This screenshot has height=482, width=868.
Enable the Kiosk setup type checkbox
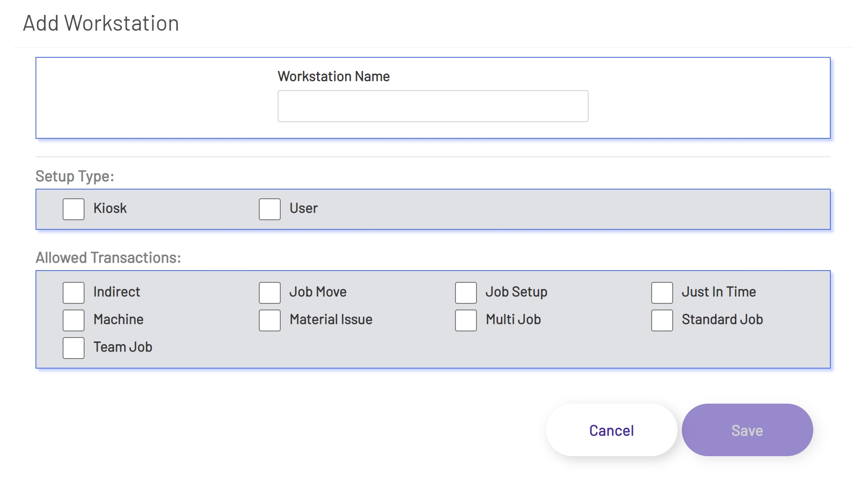(73, 209)
